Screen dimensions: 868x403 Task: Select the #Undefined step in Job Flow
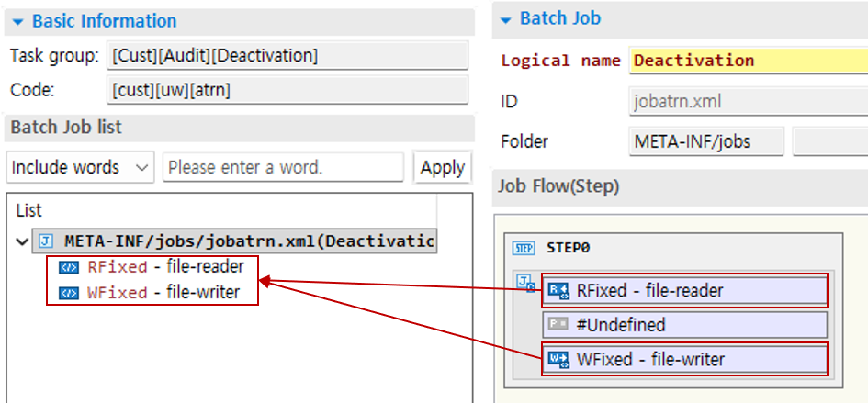click(x=683, y=325)
